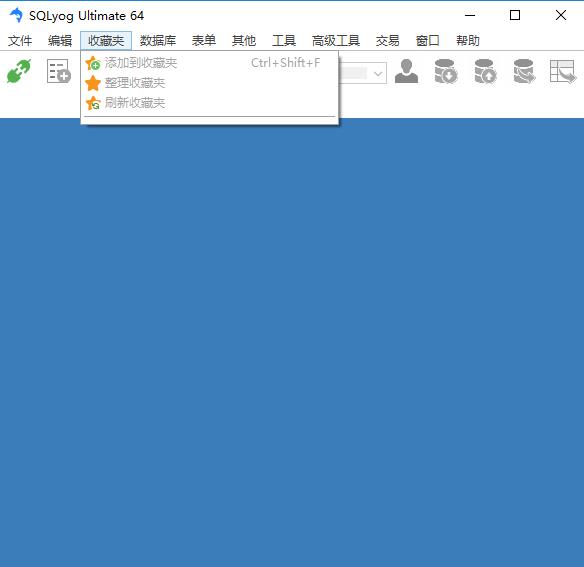Open the 文件 menu
Image resolution: width=584 pixels, height=567 pixels.
20,40
